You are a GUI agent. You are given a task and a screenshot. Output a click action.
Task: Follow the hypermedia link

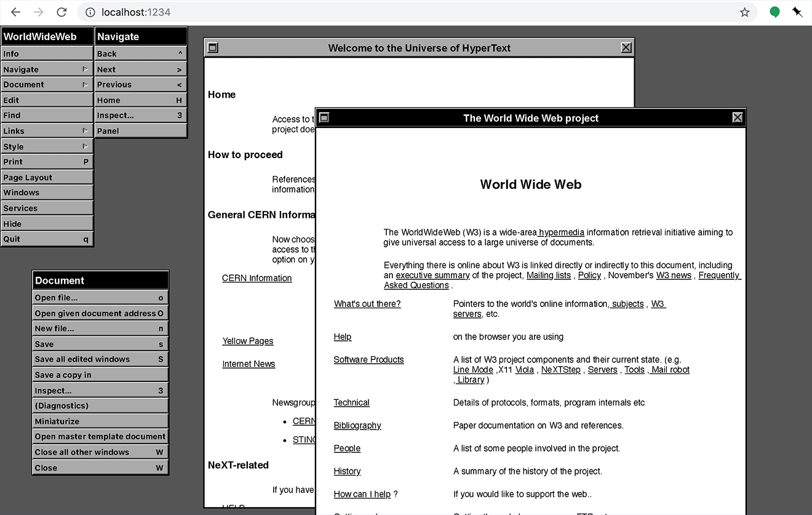562,233
